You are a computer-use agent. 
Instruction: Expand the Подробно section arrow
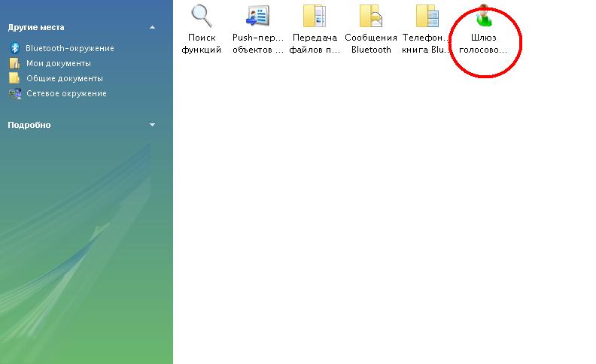(152, 125)
